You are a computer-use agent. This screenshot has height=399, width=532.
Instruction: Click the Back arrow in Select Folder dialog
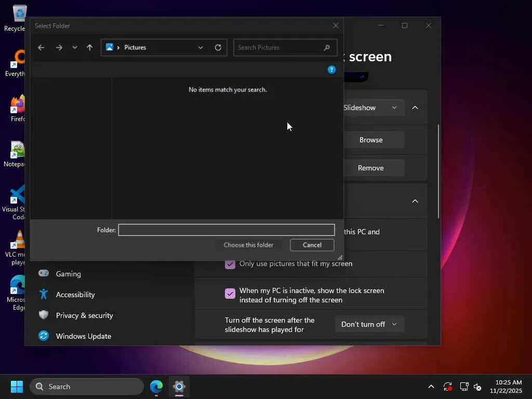[x=41, y=47]
